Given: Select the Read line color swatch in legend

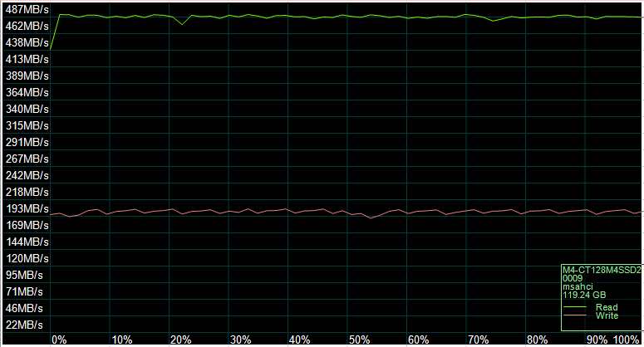Looking at the screenshot, I should [575, 308].
